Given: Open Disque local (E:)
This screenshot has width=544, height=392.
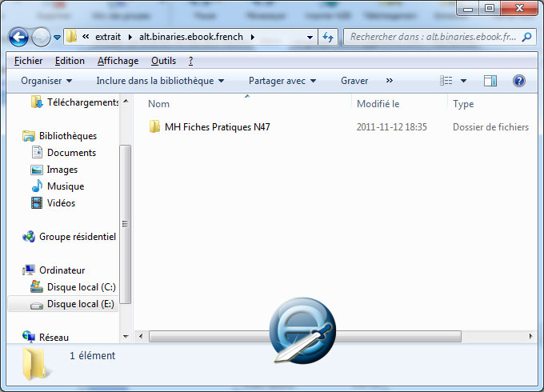Looking at the screenshot, I should 81,304.
